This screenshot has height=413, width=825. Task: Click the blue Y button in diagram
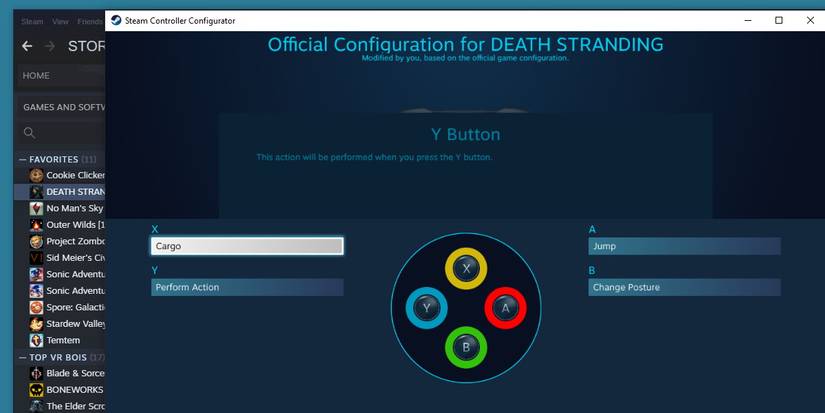pyautogui.click(x=427, y=308)
